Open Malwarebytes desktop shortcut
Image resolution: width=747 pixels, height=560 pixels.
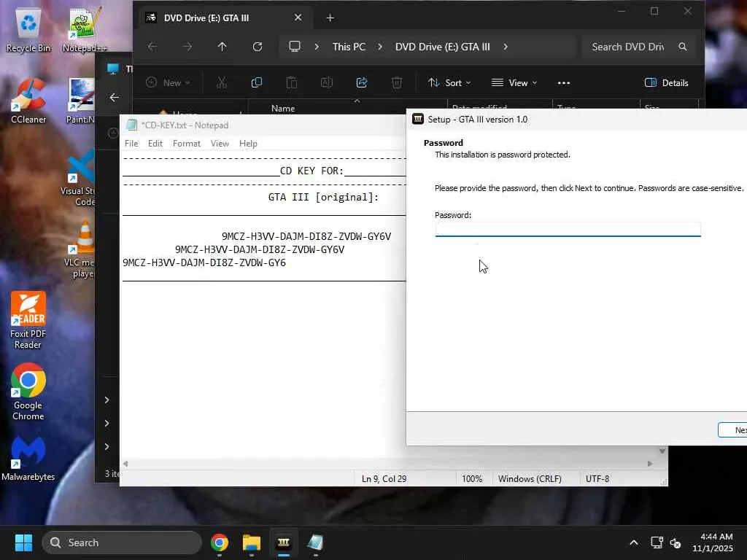28,458
